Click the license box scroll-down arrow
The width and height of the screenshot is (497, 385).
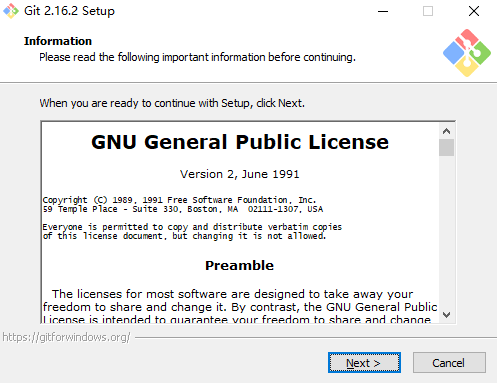point(446,314)
